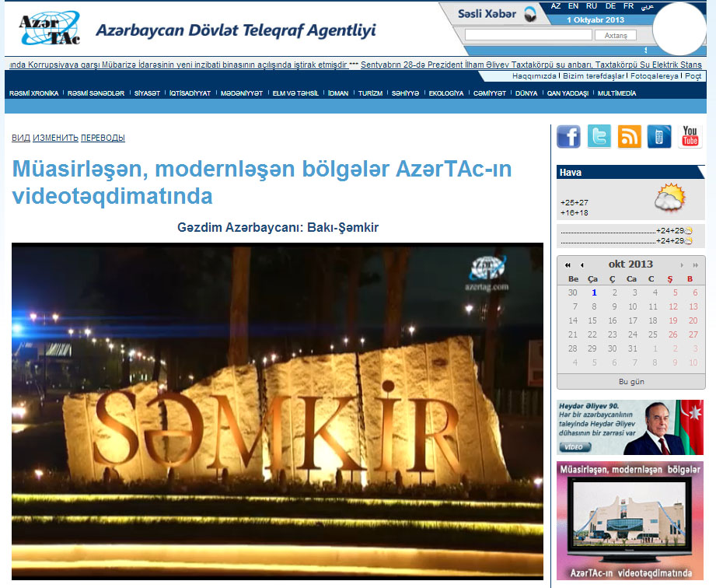Open the Heydər Əliyev 90 video banner
The height and width of the screenshot is (588, 716).
click(630, 427)
